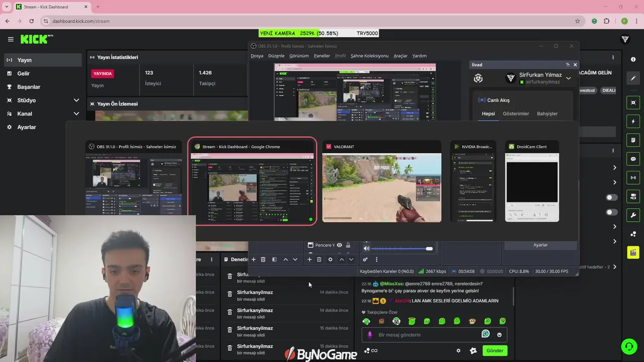644x362 pixels.
Task: Click the video camera icon in right sidebar
Action: tap(633, 196)
